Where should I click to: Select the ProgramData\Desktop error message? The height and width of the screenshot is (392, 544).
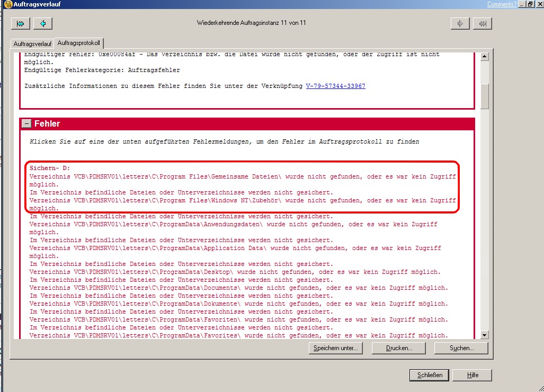coord(234,272)
